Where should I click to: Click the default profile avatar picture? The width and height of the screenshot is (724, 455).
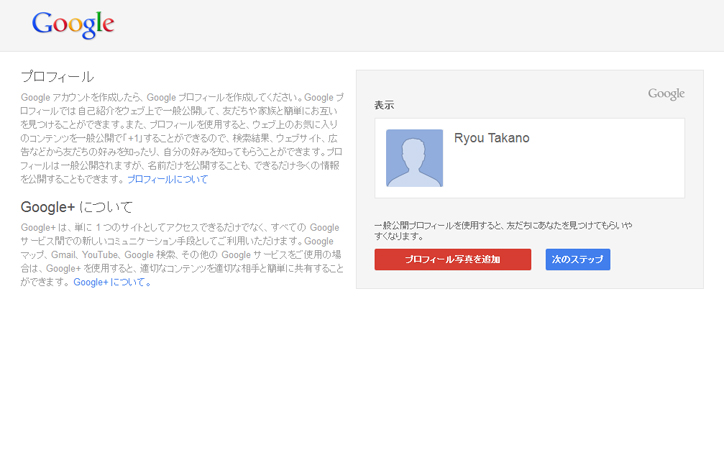(x=414, y=158)
